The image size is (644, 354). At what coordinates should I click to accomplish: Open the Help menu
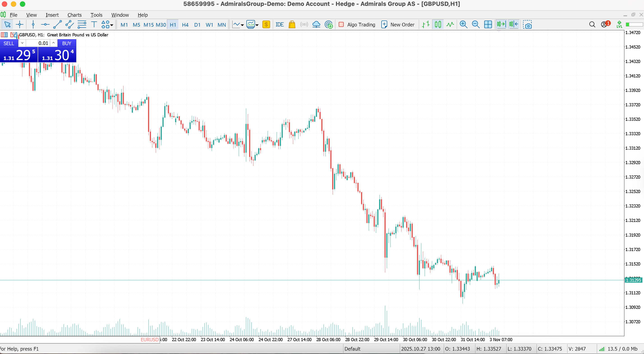[x=143, y=15]
